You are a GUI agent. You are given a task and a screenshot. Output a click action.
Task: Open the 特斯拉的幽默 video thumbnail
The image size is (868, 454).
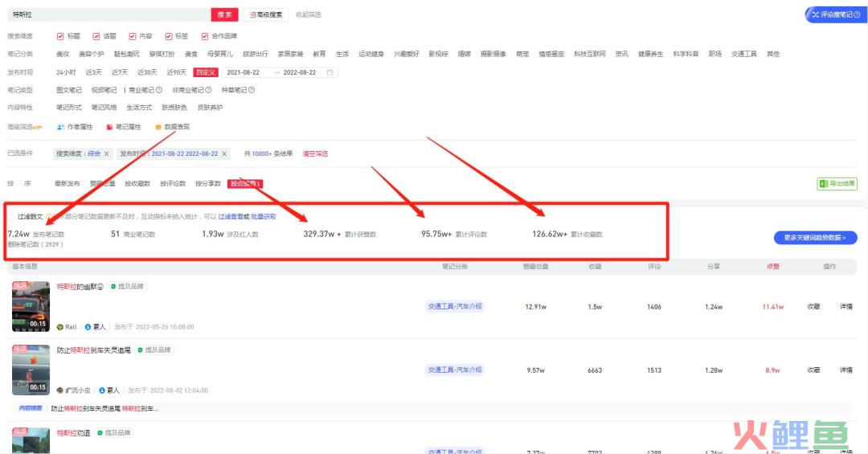click(31, 306)
